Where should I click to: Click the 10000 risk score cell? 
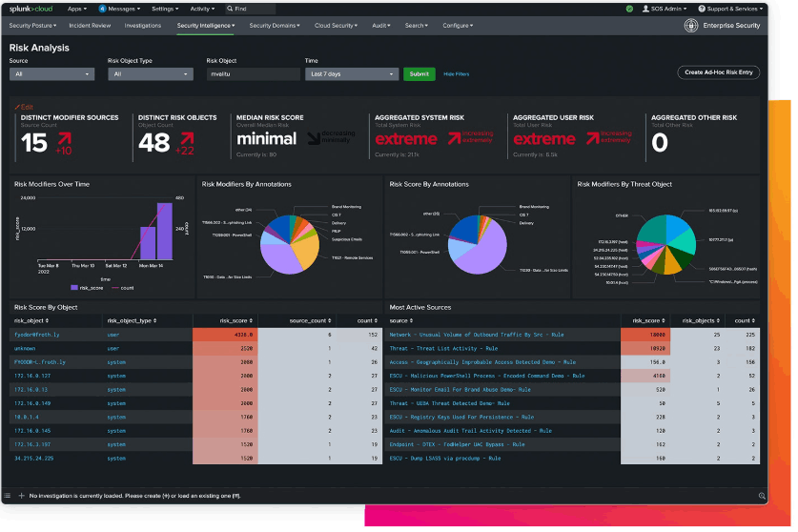645,335
